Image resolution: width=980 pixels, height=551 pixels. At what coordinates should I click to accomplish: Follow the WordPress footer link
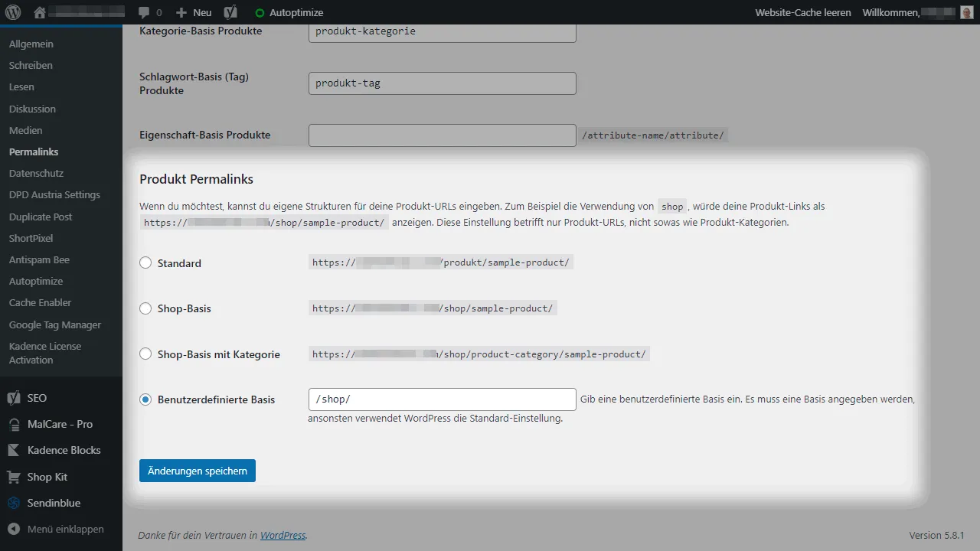(283, 535)
